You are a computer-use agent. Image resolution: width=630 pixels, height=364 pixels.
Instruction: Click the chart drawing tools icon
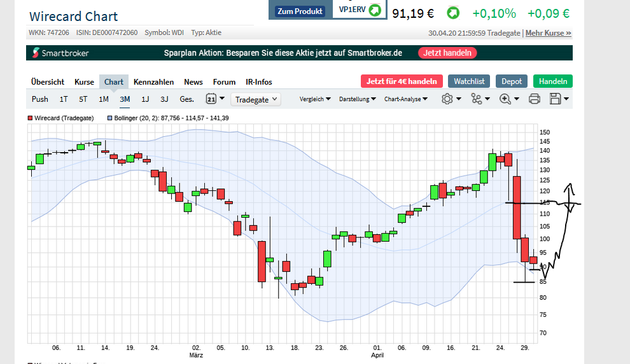tap(476, 99)
